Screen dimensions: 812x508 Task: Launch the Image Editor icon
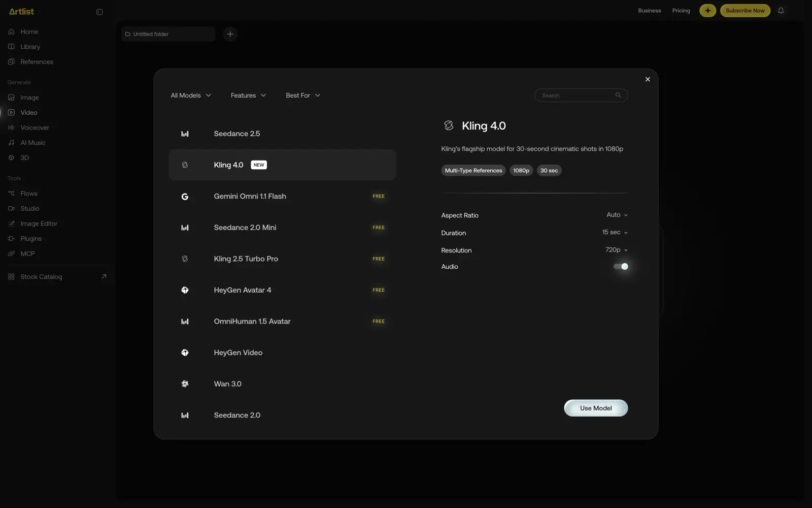point(11,224)
